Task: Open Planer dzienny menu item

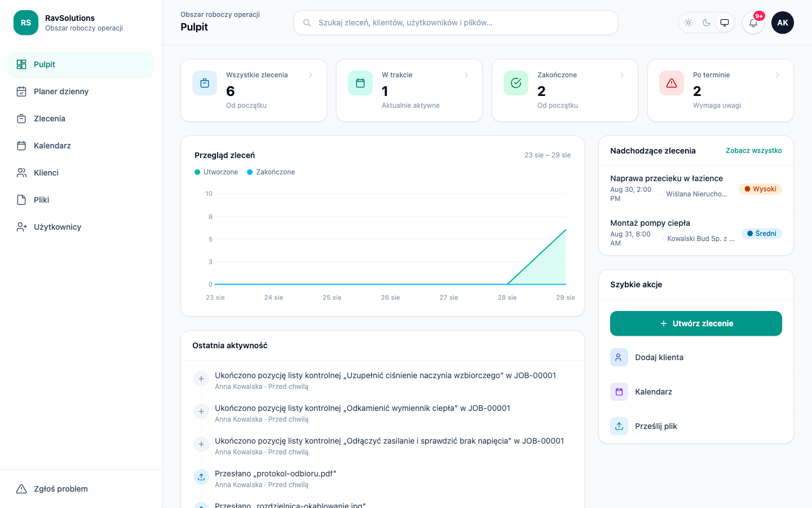Action: coord(81,91)
